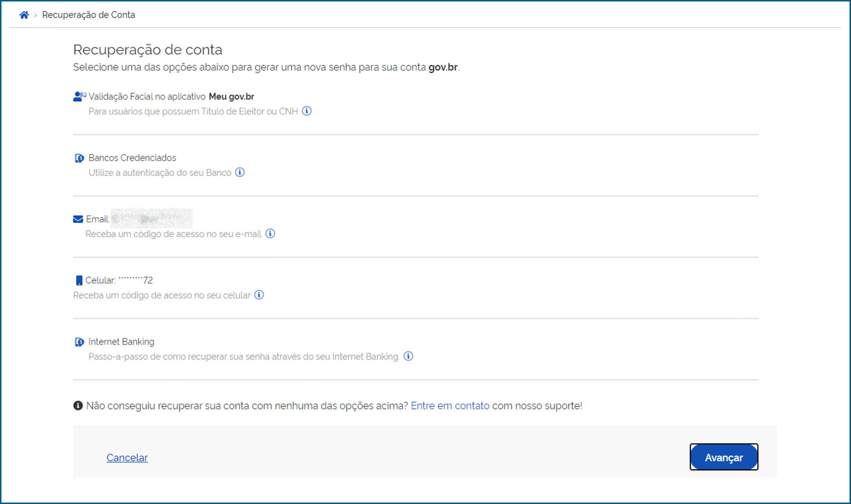This screenshot has width=851, height=504.
Task: Click the home icon in breadcrumb
Action: point(24,15)
